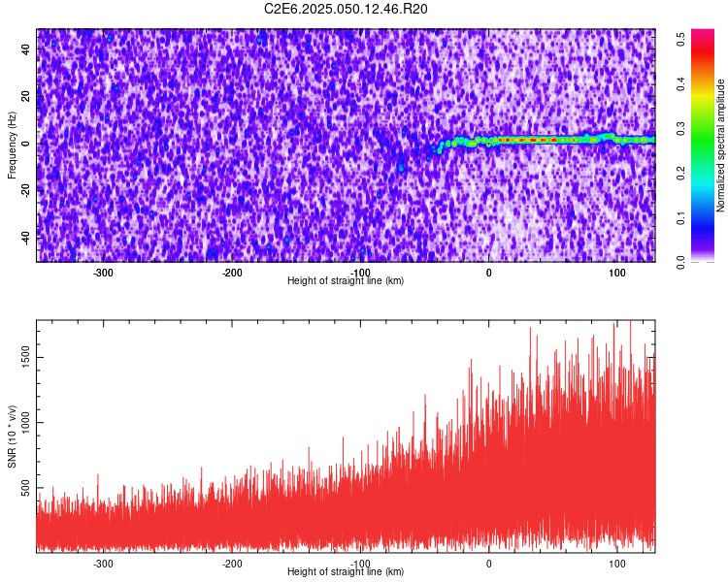This screenshot has height=582, width=728.
Task: Click the -40 tick on the frequency axis
Action: click(26, 238)
